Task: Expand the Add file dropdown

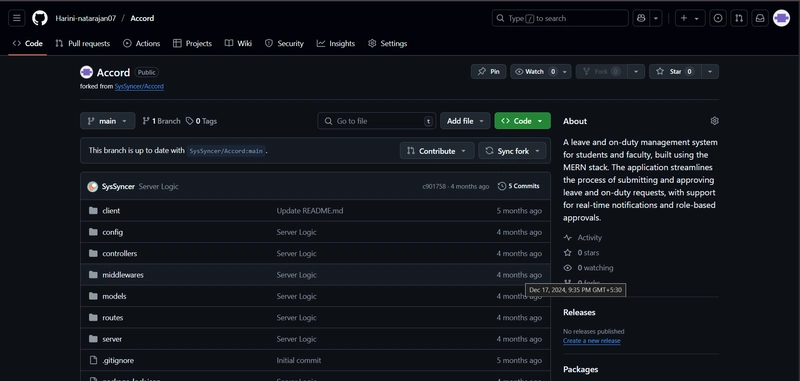Action: pyautogui.click(x=465, y=121)
